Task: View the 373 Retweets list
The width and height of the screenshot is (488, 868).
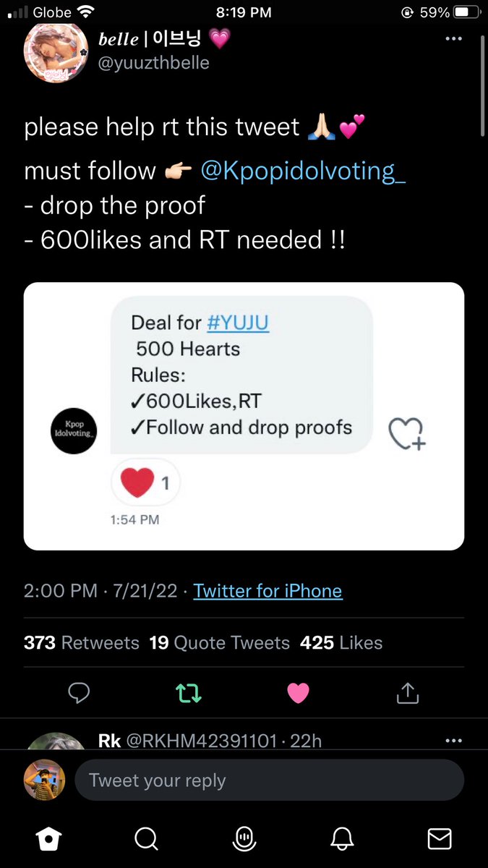Action: (82, 642)
